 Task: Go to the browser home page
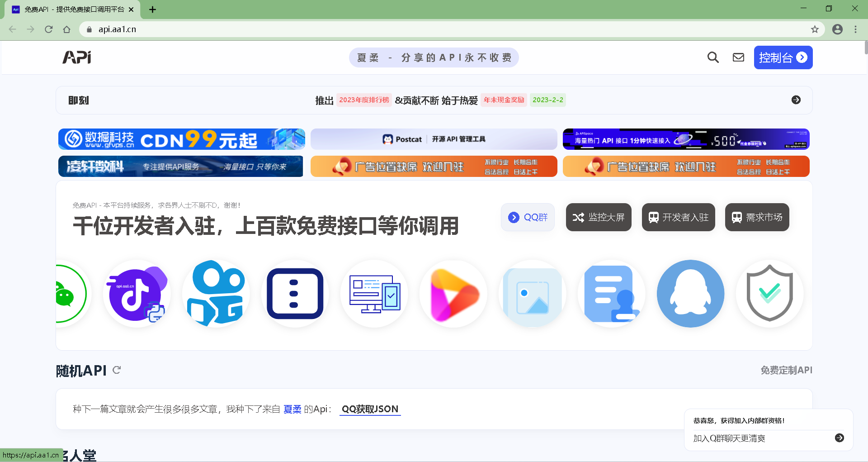[x=67, y=29]
